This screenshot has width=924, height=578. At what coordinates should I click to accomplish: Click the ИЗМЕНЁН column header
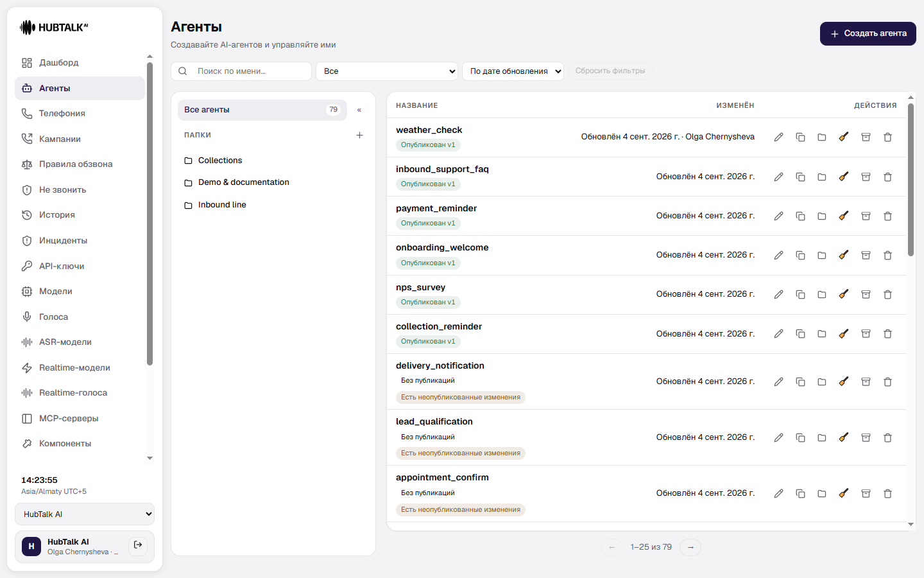pyautogui.click(x=735, y=105)
